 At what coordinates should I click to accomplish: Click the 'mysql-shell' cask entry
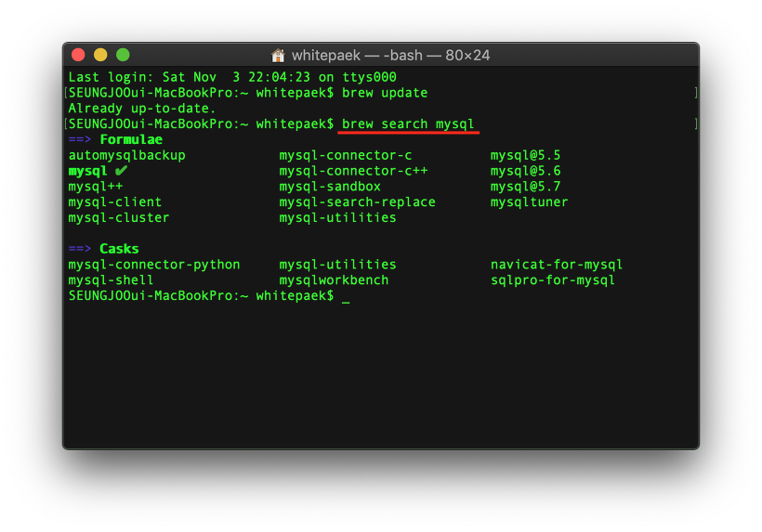[111, 280]
